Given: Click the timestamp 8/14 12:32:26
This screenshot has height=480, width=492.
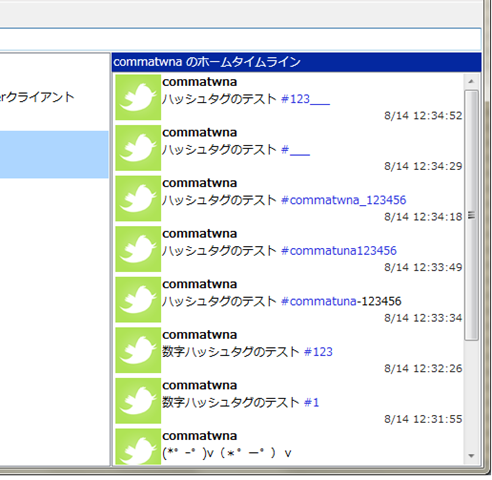Looking at the screenshot, I should click(x=423, y=368).
